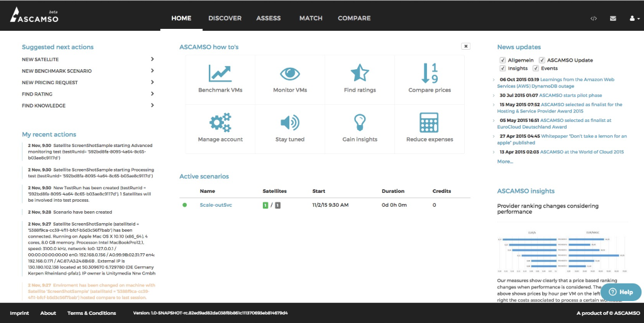The height and width of the screenshot is (323, 644).
Task: Click the 11/2/15 9:30 AM start cell
Action: pyautogui.click(x=330, y=205)
